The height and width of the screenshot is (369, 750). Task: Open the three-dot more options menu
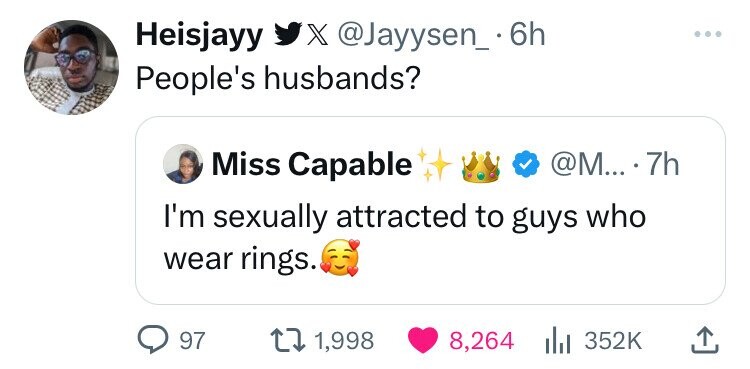click(707, 34)
